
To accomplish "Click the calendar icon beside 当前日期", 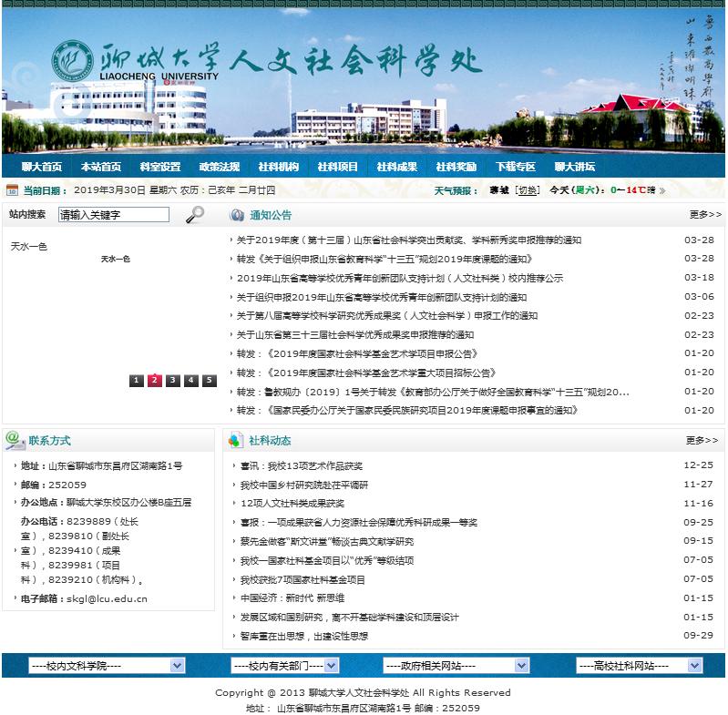I will (x=12, y=190).
